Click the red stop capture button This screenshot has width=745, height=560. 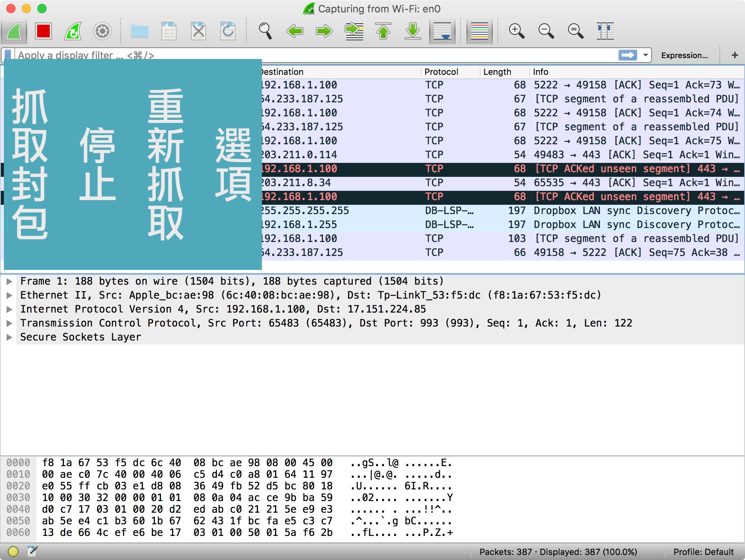click(x=43, y=31)
